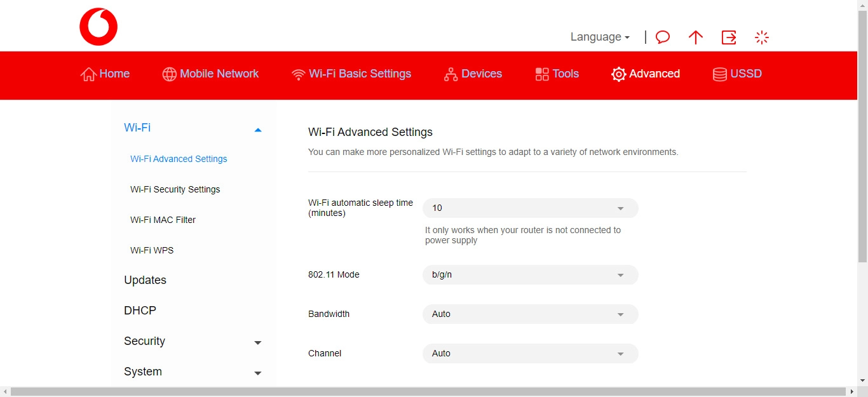Open the Language dropdown

point(600,37)
